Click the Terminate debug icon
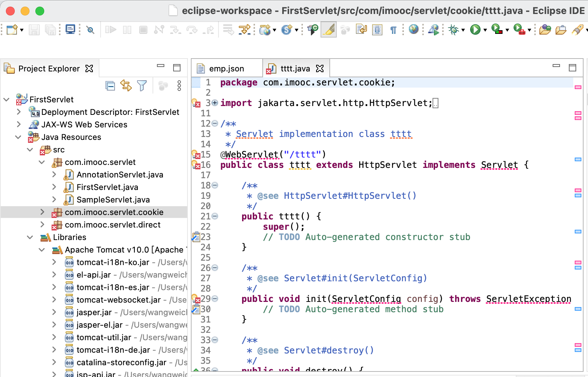Image resolution: width=588 pixels, height=377 pixels. pyautogui.click(x=143, y=29)
